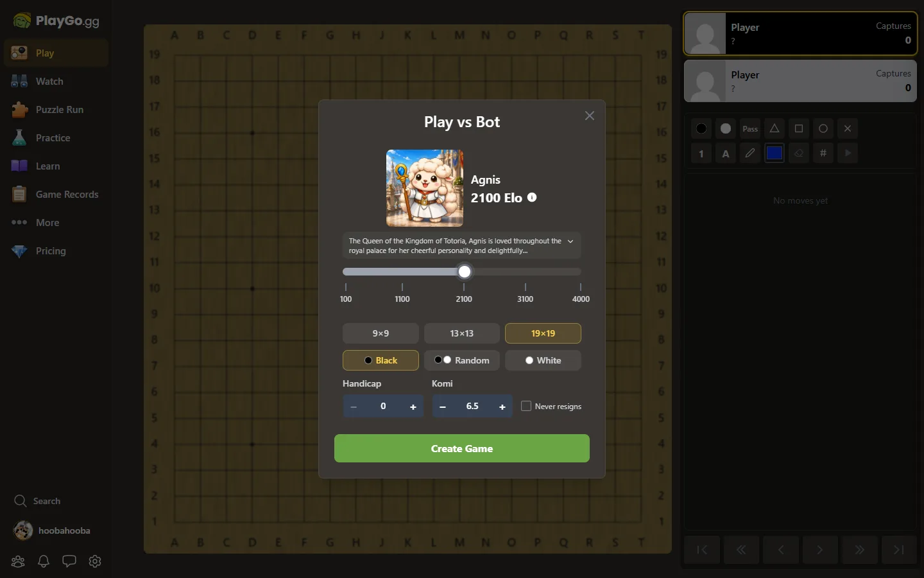
Task: Choose the X cross marker tool
Action: click(x=848, y=128)
